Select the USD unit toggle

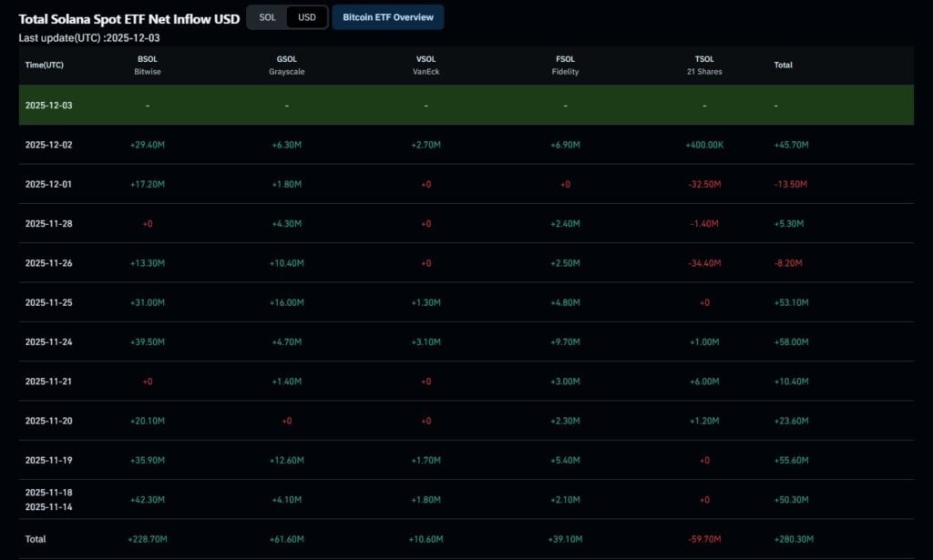click(x=307, y=17)
